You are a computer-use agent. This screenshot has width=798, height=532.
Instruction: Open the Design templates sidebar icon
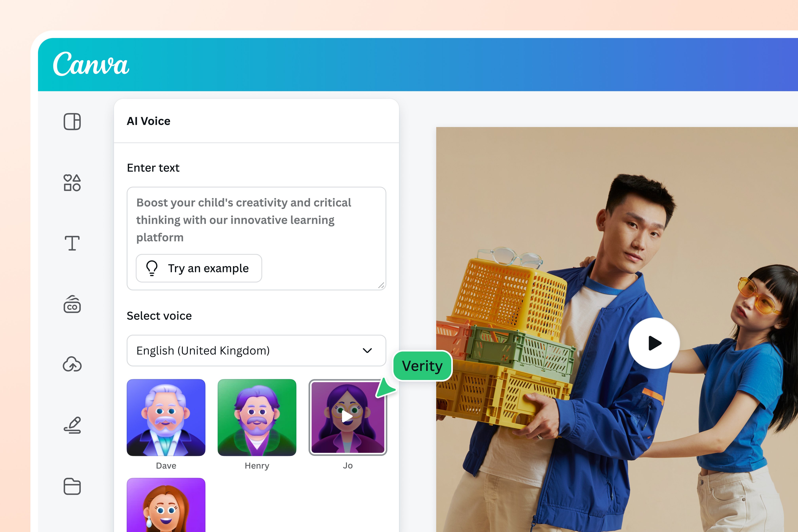click(x=72, y=122)
